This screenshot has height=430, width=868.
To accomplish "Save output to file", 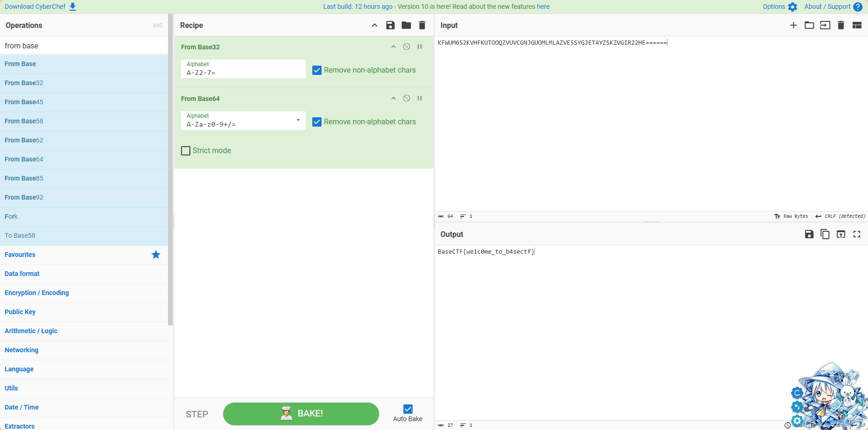I will pyautogui.click(x=809, y=234).
